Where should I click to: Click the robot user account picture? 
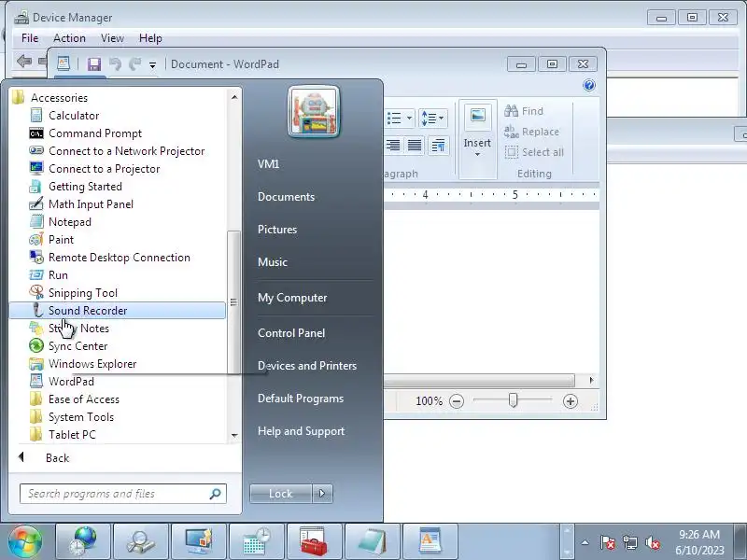pyautogui.click(x=314, y=112)
